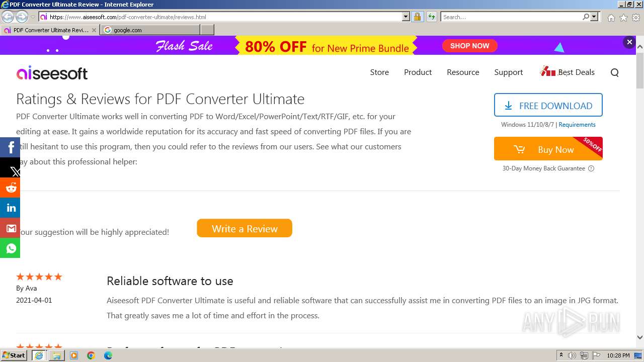Open the search provider dropdown arrow
The height and width of the screenshot is (362, 644).
tap(594, 17)
